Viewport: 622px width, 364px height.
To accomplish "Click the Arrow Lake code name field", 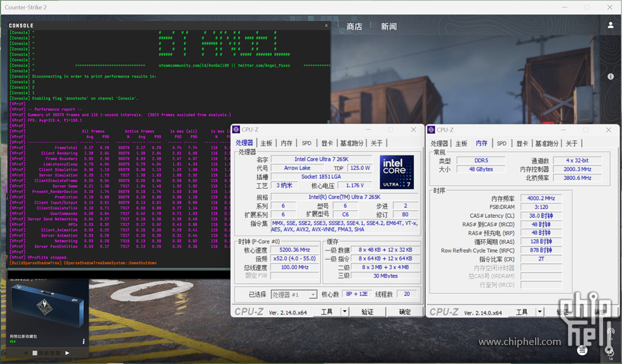I will 297,167.
